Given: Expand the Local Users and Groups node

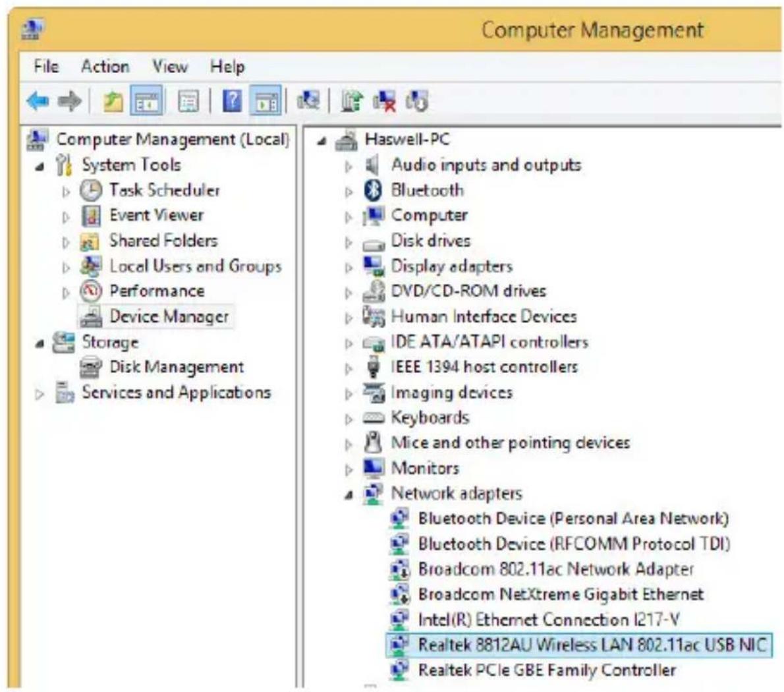Looking at the screenshot, I should tap(66, 268).
